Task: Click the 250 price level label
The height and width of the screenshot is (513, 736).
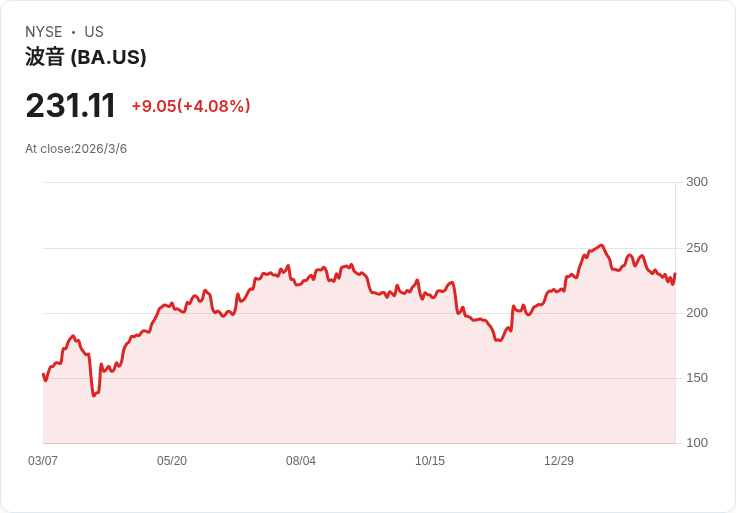Action: click(697, 248)
